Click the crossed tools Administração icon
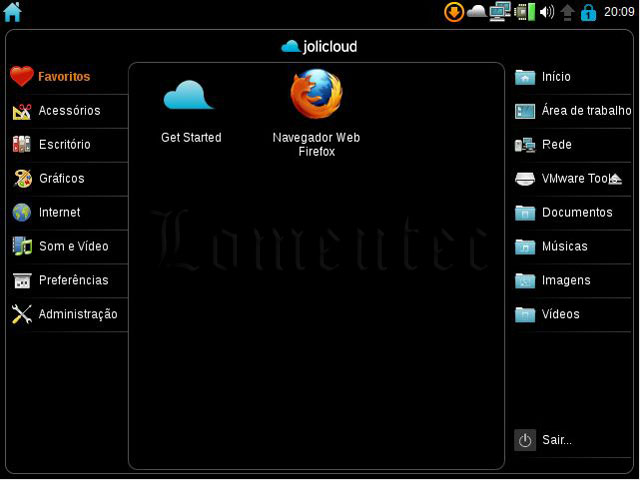 pyautogui.click(x=22, y=314)
